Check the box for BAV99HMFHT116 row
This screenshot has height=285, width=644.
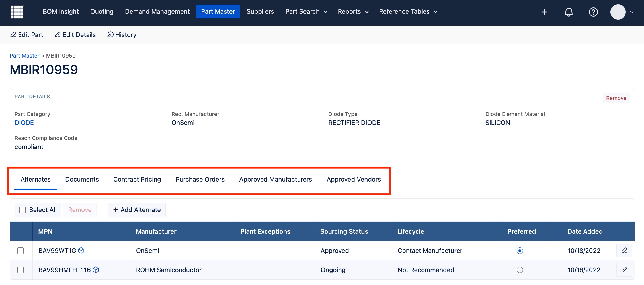pyautogui.click(x=20, y=270)
